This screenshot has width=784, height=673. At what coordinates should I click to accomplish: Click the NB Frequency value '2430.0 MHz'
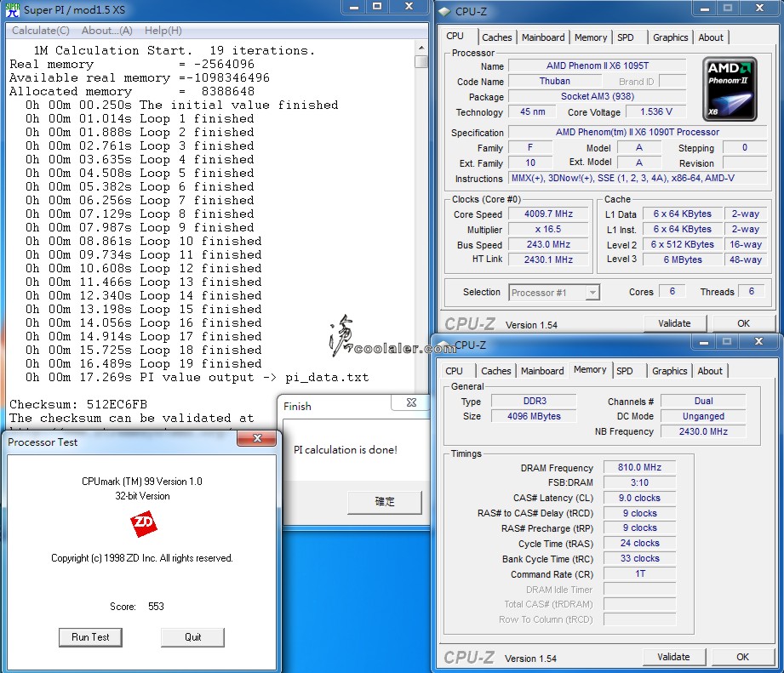click(x=703, y=431)
